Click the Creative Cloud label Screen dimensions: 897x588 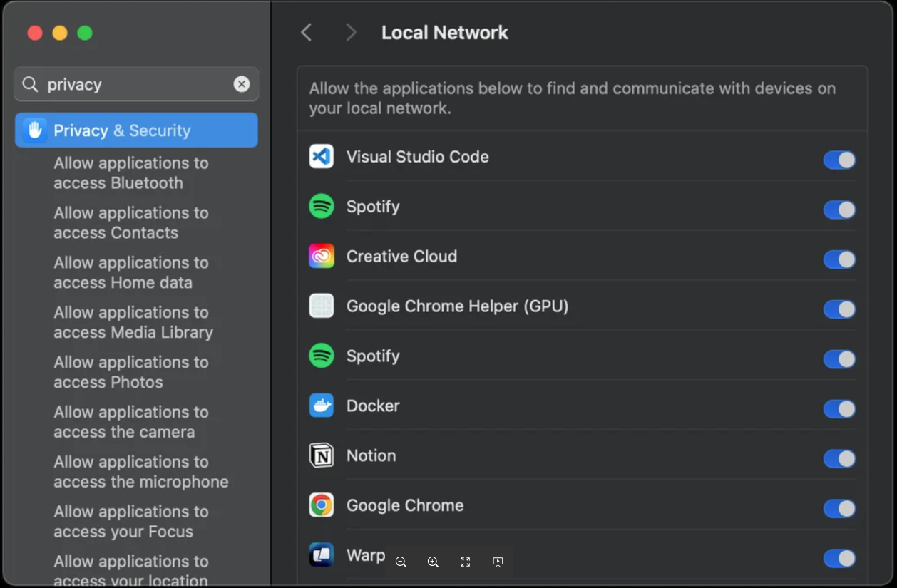pyautogui.click(x=402, y=257)
